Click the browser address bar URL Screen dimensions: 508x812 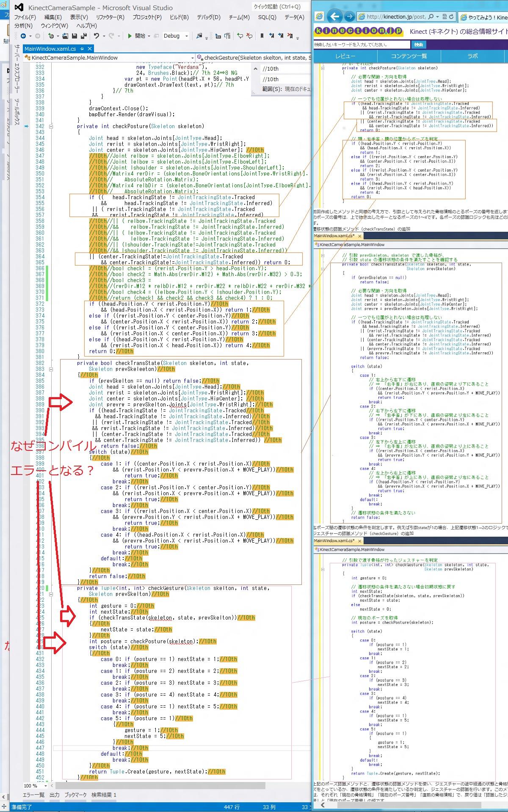coord(396,16)
